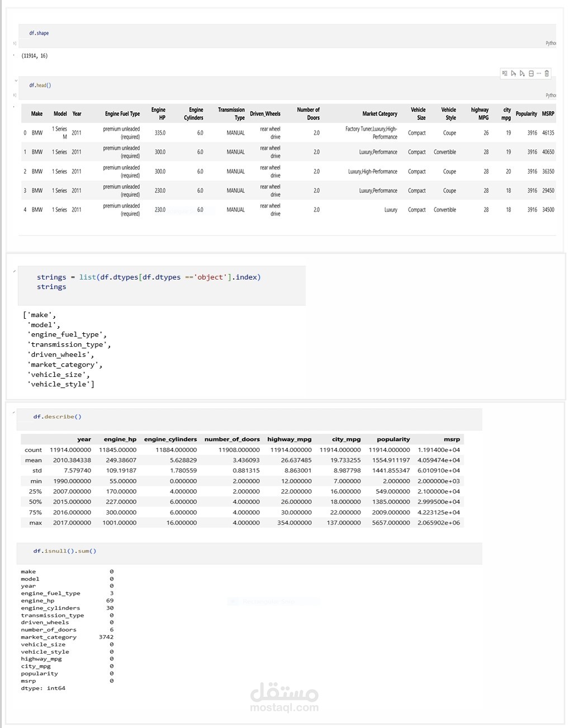Click the Transmission Type column header
This screenshot has height=728, width=569.
click(231, 114)
